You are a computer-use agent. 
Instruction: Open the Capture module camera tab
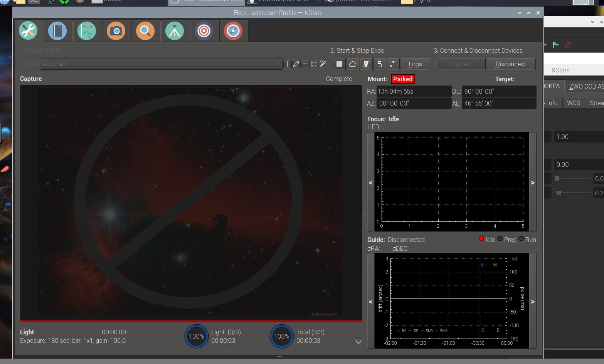pos(116,31)
